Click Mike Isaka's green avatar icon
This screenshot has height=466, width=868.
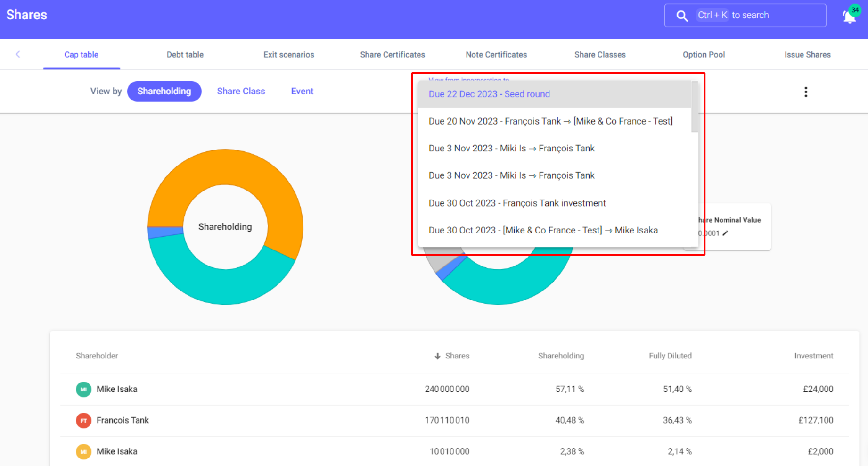[x=83, y=390]
